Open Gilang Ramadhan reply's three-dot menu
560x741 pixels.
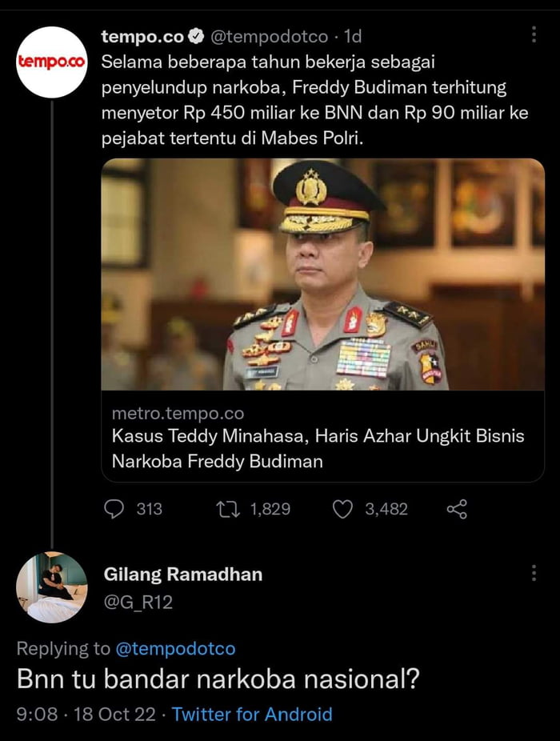coord(534,573)
